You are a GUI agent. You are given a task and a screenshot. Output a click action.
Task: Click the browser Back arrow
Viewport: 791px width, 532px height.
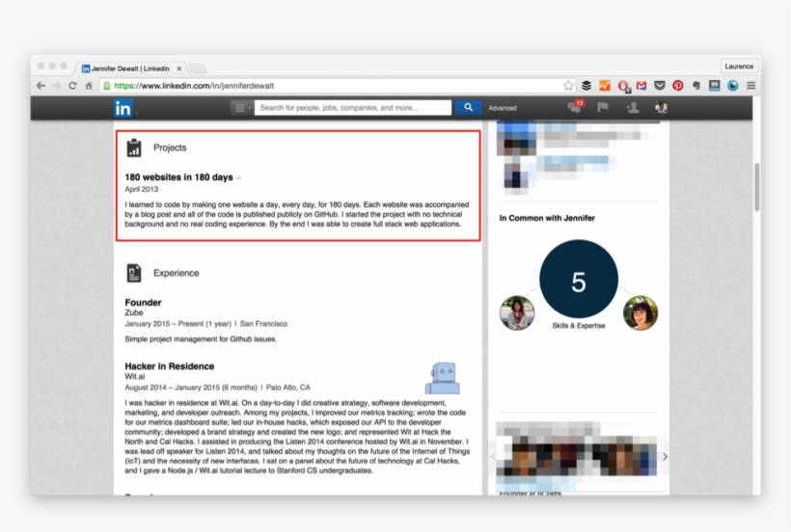[x=41, y=86]
